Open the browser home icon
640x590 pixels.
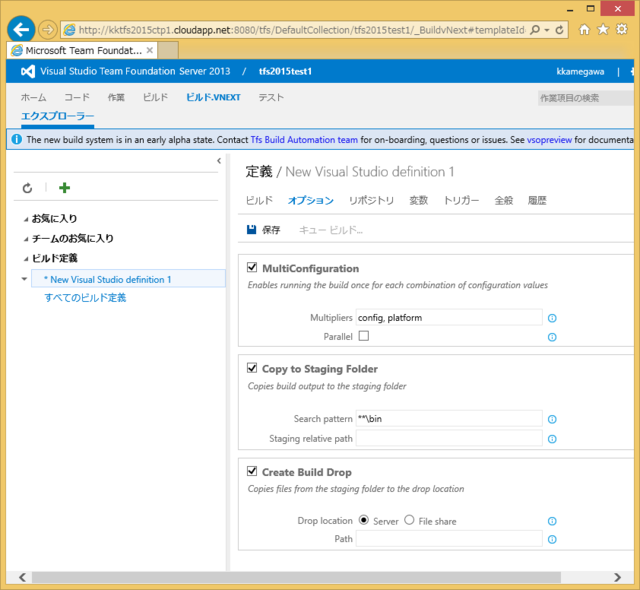584,29
